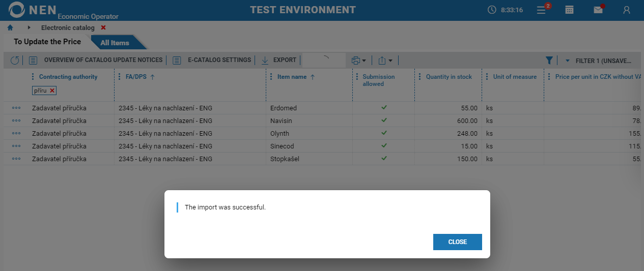Click the Export download icon
The height and width of the screenshot is (271, 644).
pyautogui.click(x=265, y=61)
